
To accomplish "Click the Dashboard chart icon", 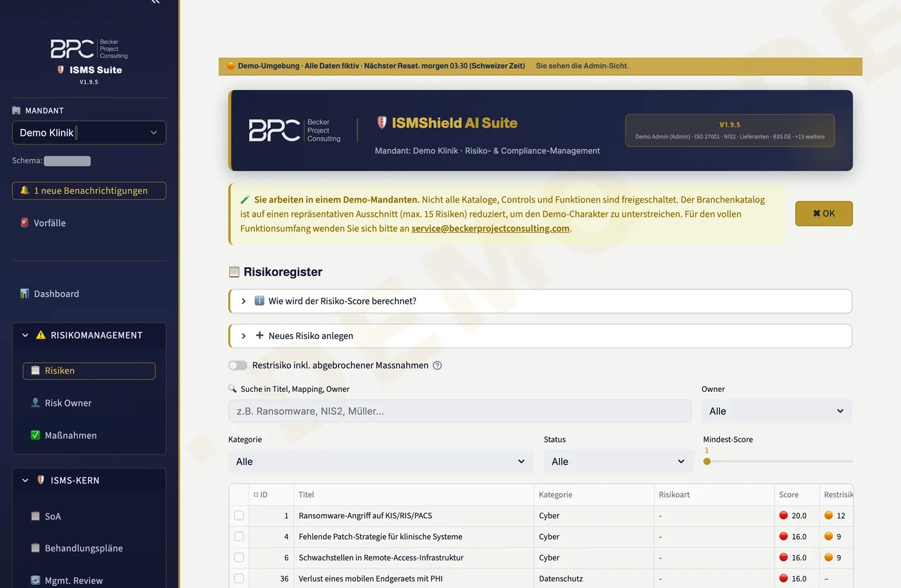I will click(x=24, y=293).
